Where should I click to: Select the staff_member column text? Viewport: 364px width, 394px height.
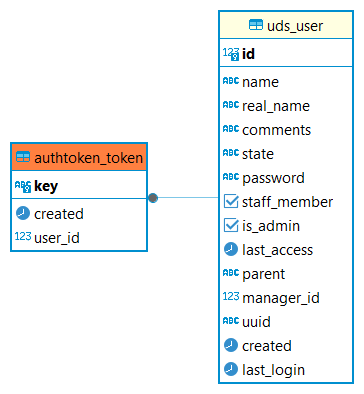click(x=287, y=202)
